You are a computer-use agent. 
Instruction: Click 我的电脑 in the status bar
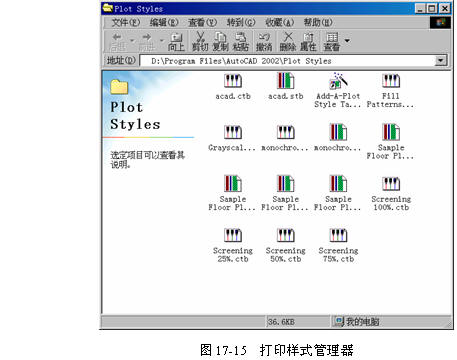(357, 322)
